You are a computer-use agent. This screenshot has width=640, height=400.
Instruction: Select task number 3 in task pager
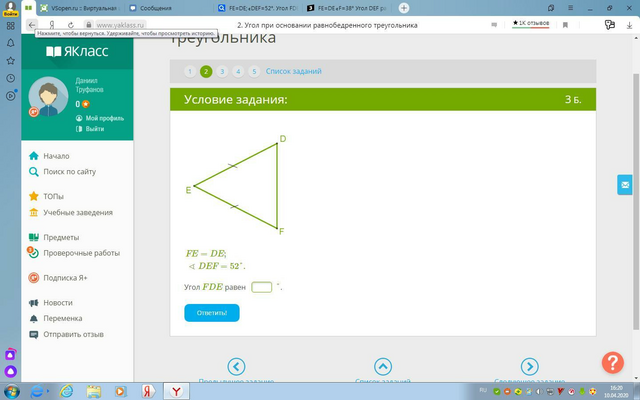click(222, 71)
